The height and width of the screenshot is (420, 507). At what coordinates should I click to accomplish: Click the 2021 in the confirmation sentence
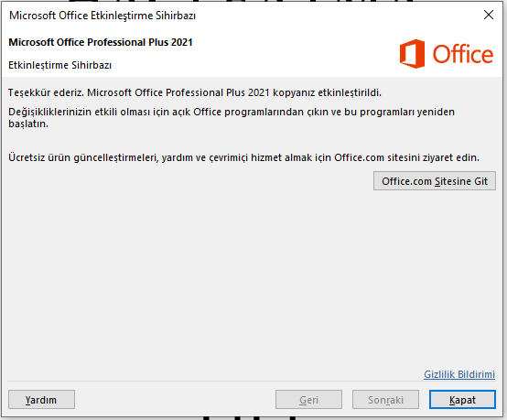[259, 92]
